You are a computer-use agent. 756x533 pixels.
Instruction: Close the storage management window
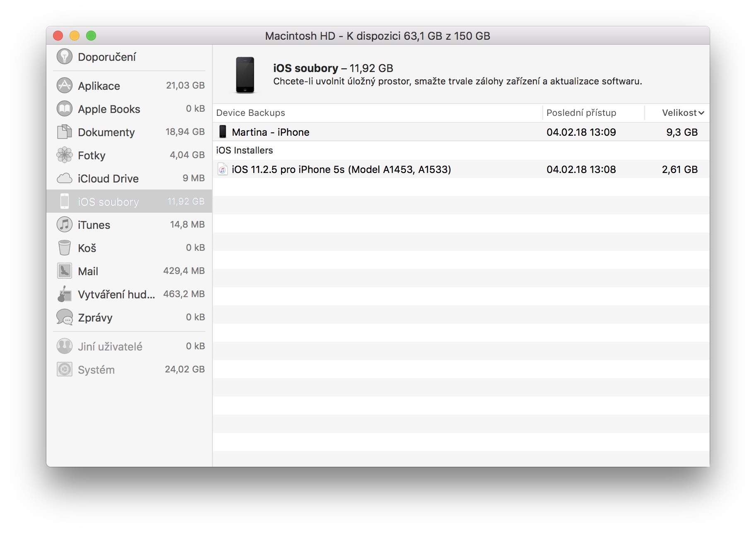coord(58,36)
